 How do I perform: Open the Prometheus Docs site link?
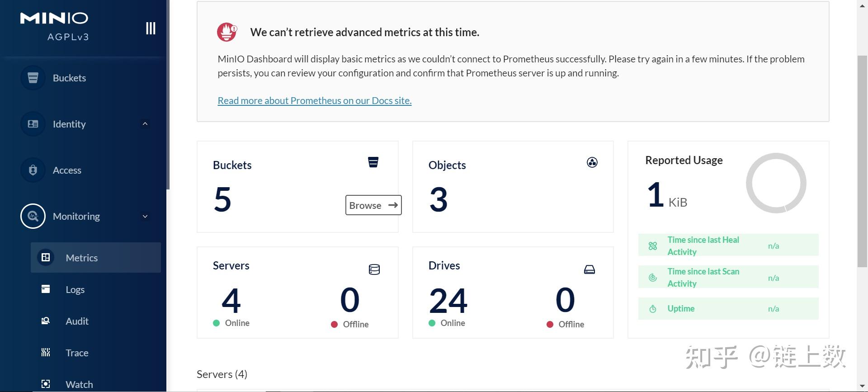(315, 100)
